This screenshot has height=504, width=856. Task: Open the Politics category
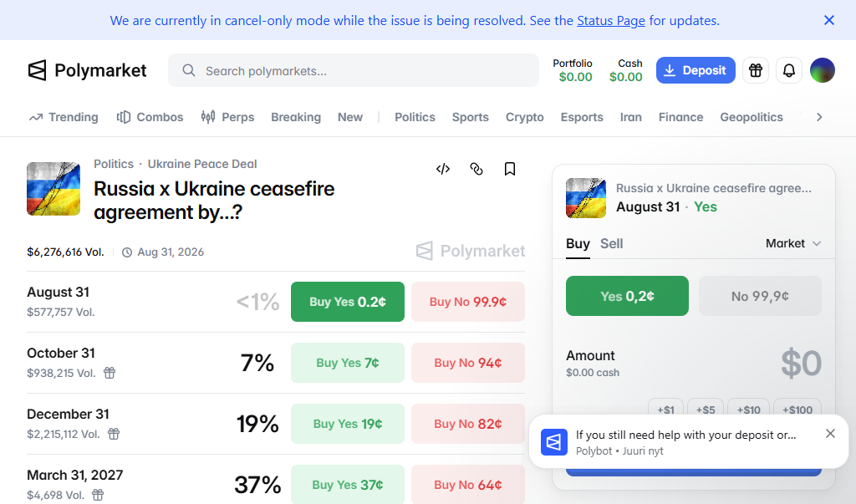(415, 117)
